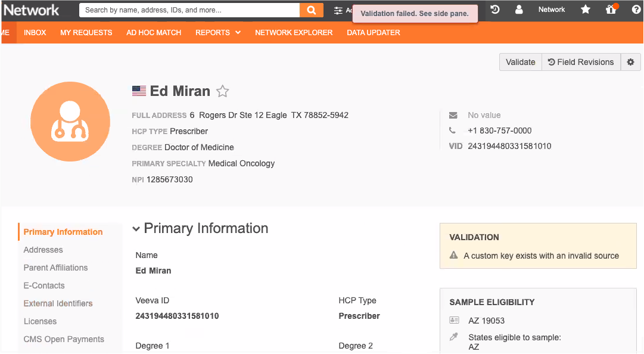Collapse the Primary Information section
Screen dimensions: 644x354
click(x=136, y=229)
